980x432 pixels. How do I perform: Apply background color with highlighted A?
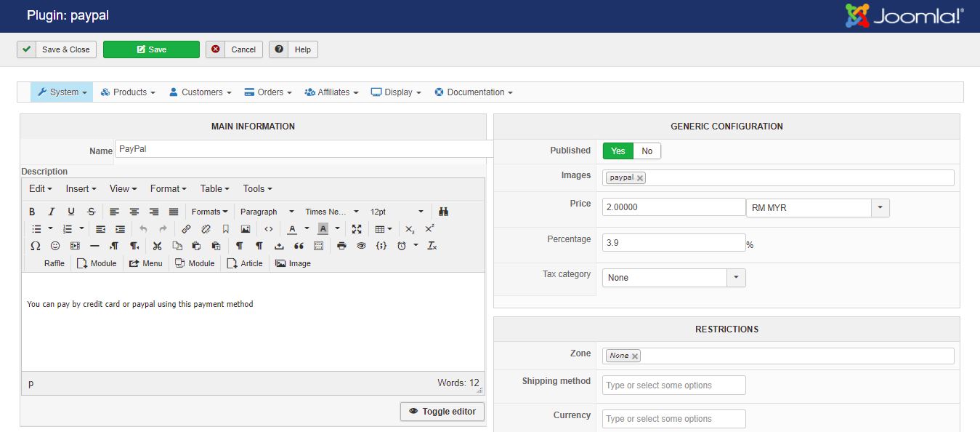coord(323,229)
